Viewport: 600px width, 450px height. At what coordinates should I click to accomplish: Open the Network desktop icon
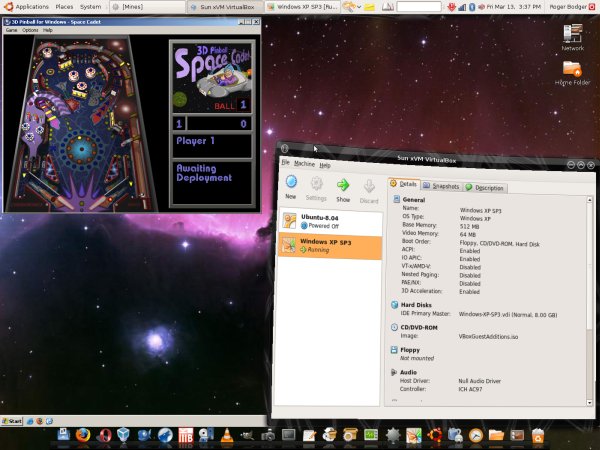pos(573,37)
